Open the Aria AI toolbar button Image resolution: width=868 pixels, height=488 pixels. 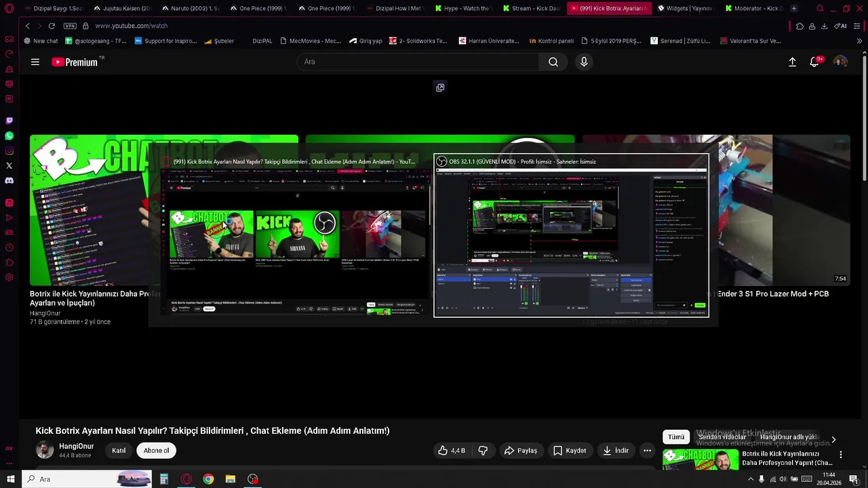tap(840, 26)
